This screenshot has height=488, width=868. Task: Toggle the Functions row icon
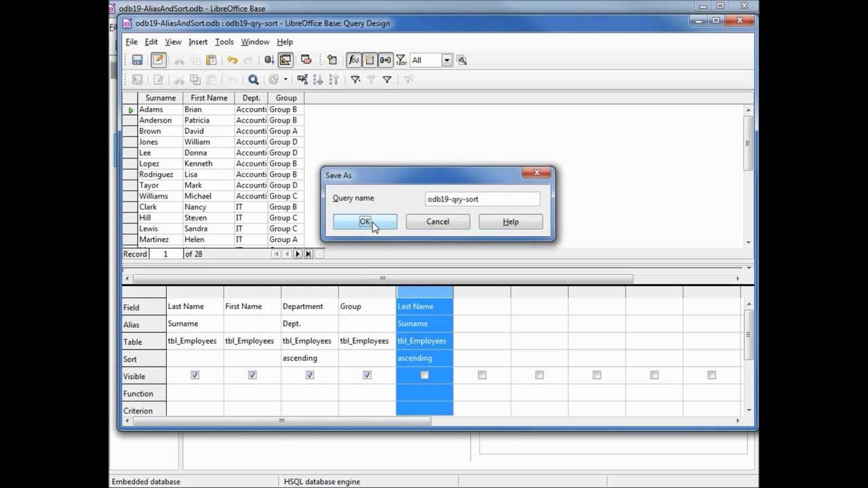click(x=353, y=60)
